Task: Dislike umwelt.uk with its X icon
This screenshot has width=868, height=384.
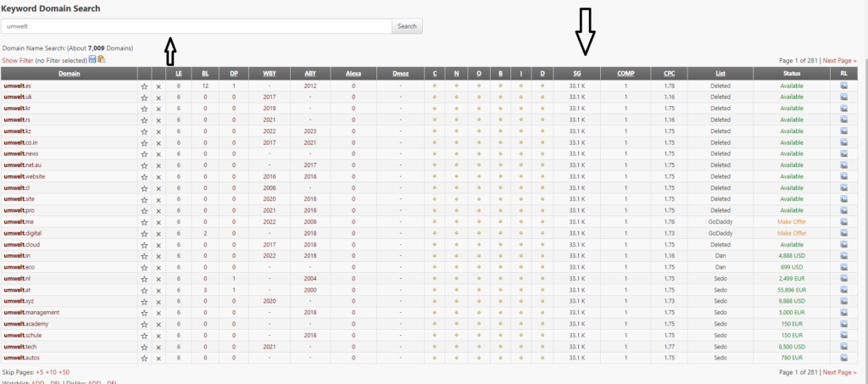Action: (159, 97)
